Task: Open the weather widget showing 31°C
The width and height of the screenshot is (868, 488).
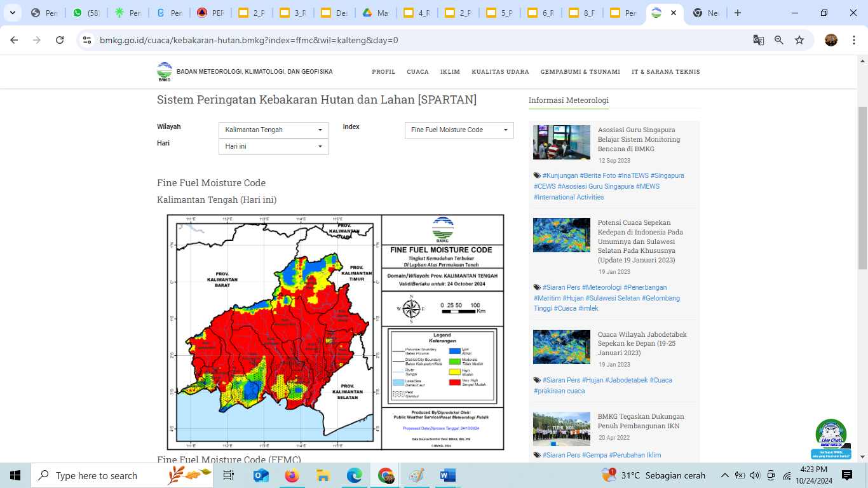Action: pyautogui.click(x=653, y=475)
